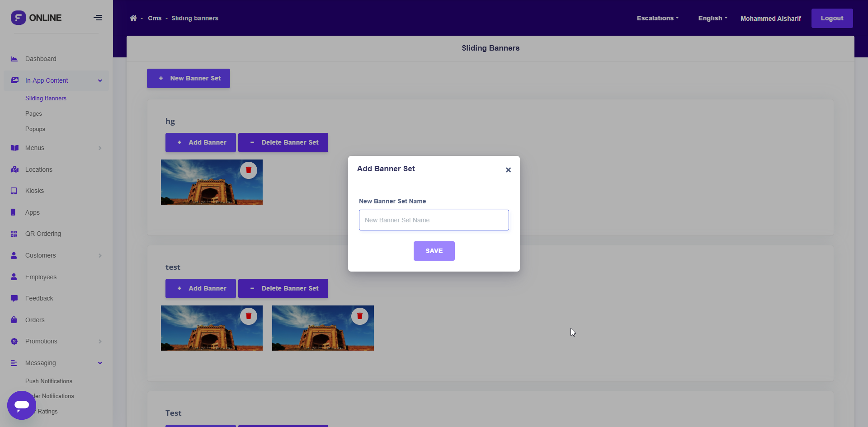This screenshot has height=427, width=868.
Task: Collapse the Messaging sidebar section
Action: pyautogui.click(x=100, y=363)
